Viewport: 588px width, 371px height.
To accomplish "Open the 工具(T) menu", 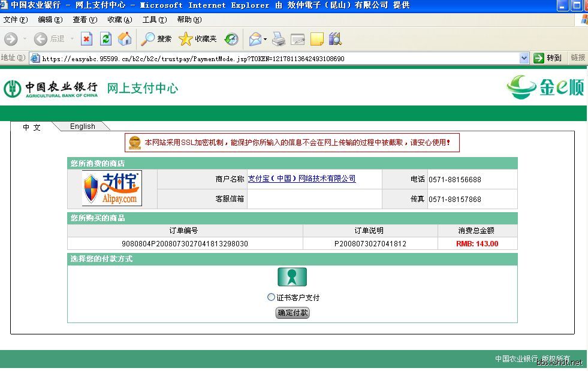I will tap(155, 20).
